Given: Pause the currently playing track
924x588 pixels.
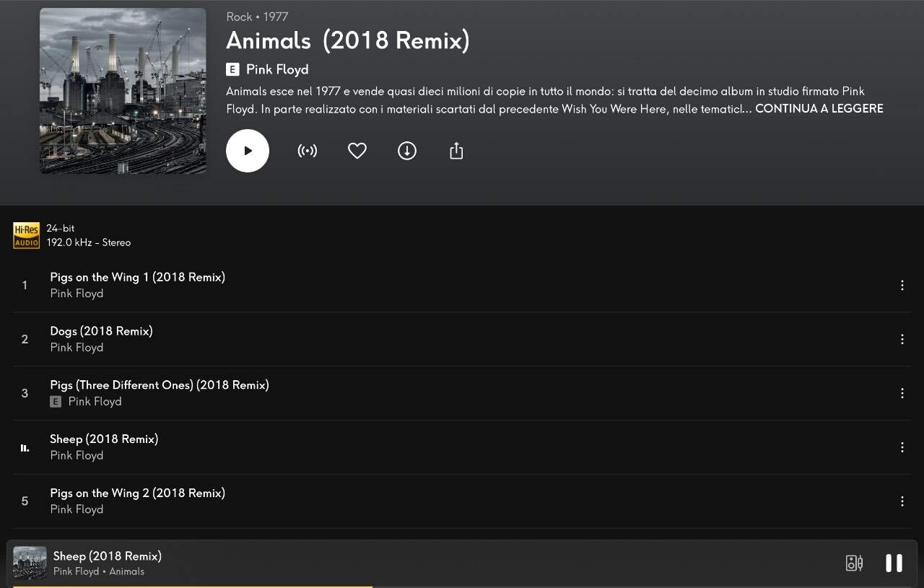Looking at the screenshot, I should coord(894,563).
